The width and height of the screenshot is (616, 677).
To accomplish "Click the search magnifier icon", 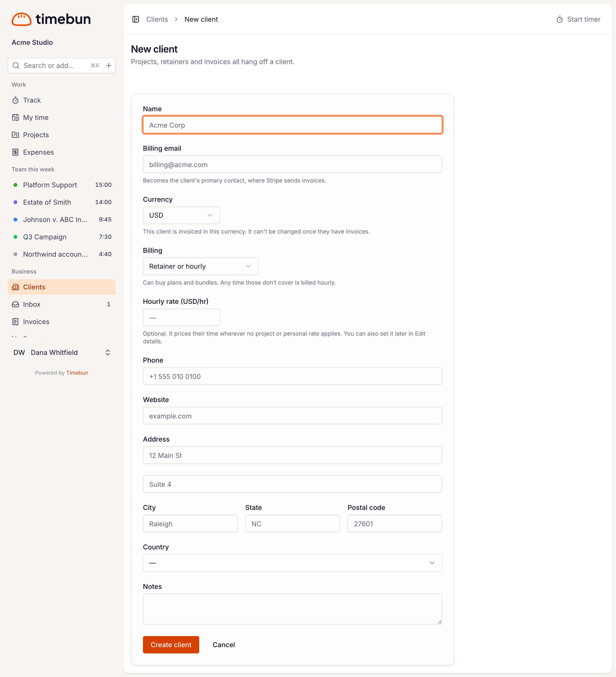I will [16, 65].
